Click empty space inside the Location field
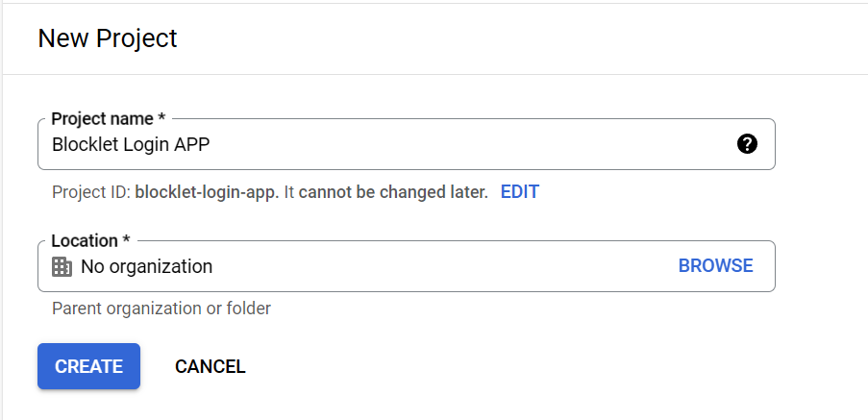This screenshot has width=868, height=420. [x=433, y=266]
